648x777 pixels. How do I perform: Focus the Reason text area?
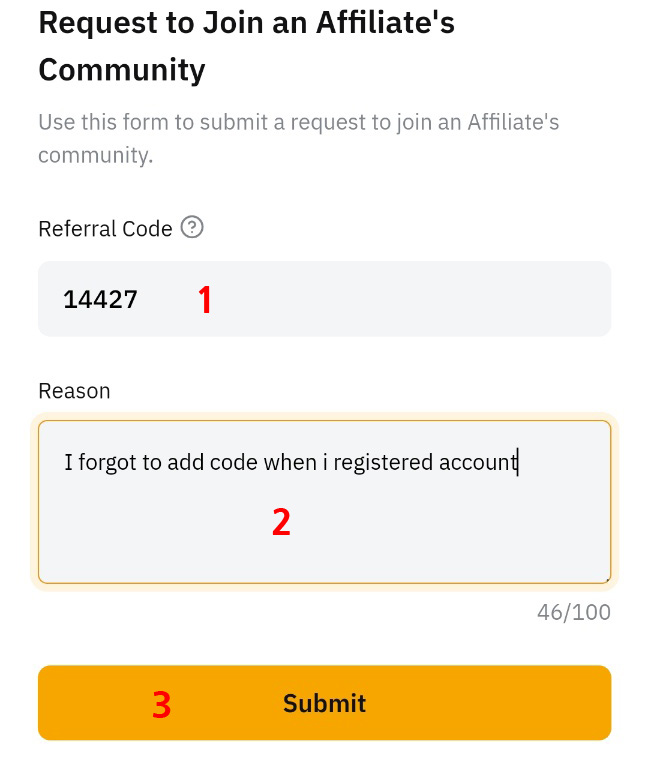click(x=324, y=502)
